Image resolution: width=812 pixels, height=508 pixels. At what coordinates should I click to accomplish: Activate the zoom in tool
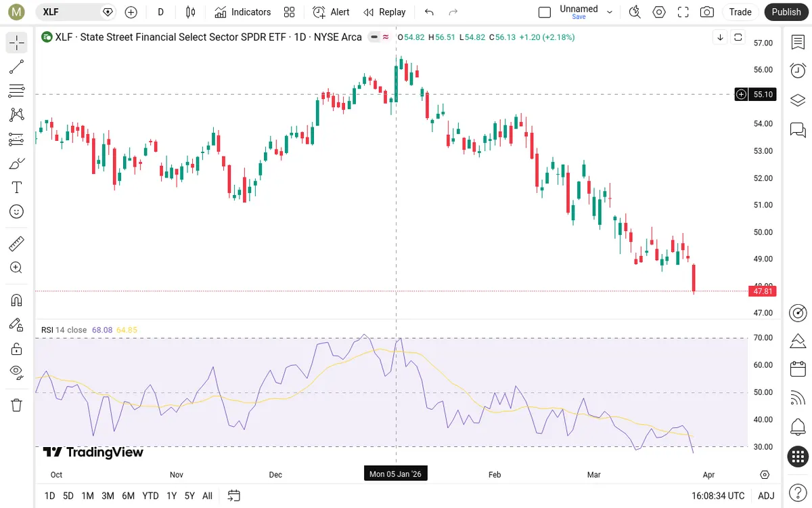(x=17, y=268)
